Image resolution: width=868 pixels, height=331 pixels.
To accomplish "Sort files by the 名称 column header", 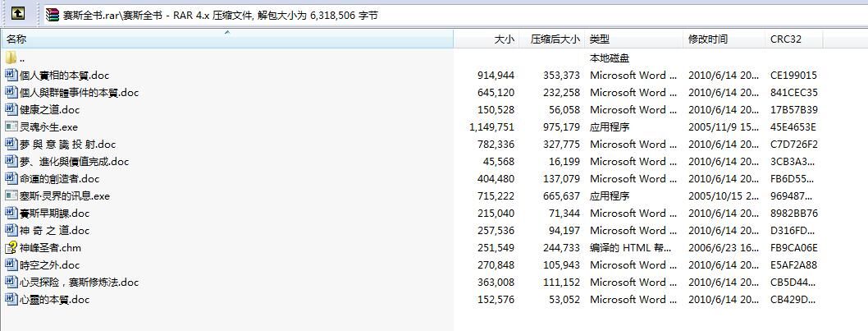I will click(16, 39).
